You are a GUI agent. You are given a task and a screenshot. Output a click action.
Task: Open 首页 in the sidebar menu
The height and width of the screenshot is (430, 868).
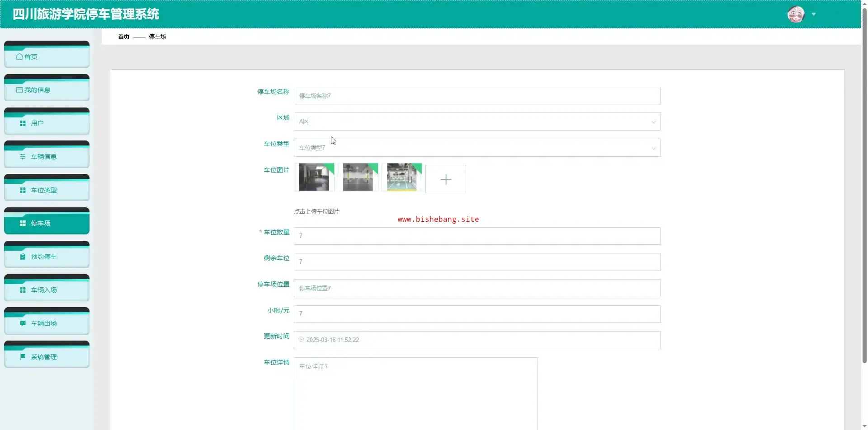[47, 54]
